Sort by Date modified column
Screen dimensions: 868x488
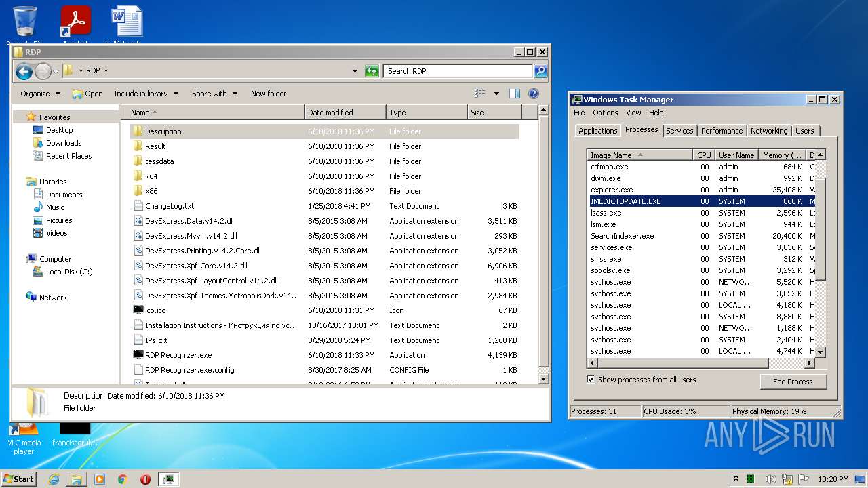coord(345,113)
